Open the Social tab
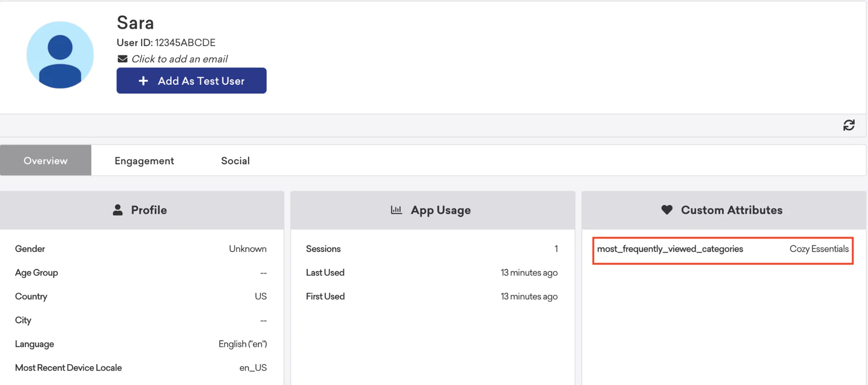The image size is (868, 385). [235, 161]
